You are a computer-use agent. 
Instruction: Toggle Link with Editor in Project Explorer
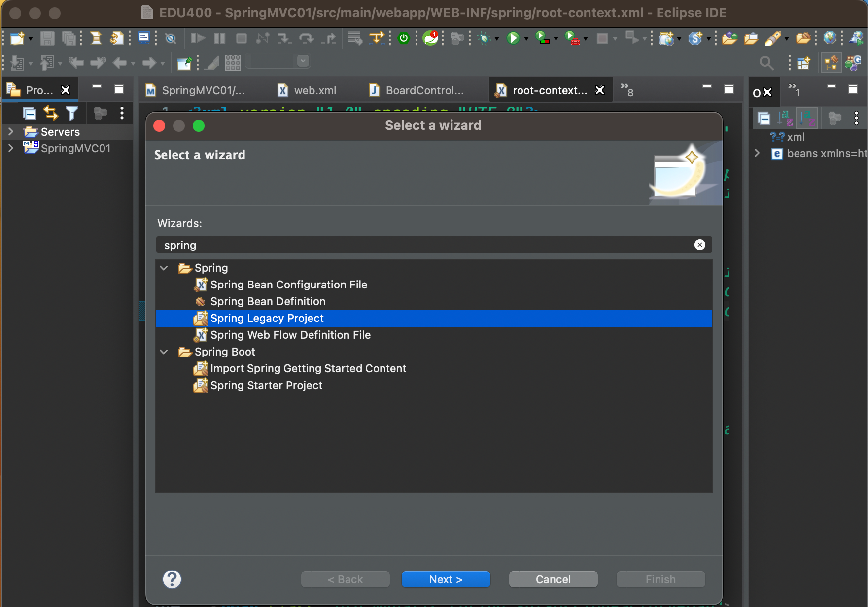click(50, 113)
